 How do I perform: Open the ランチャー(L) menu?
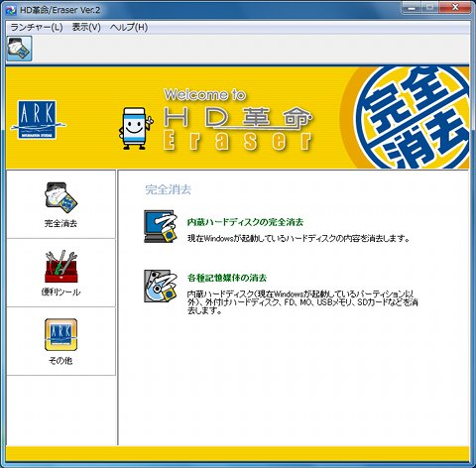[37, 27]
